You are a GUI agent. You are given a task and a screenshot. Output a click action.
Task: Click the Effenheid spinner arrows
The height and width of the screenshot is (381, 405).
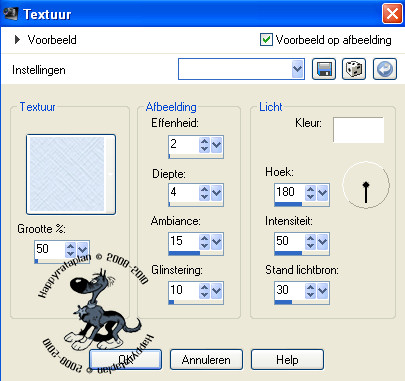coord(204,145)
